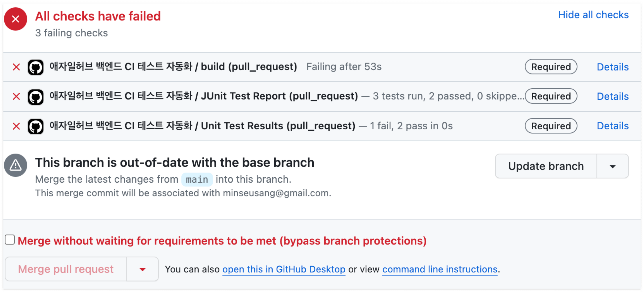Click the "Failing after 53s" status text
The width and height of the screenshot is (644, 292).
point(344,67)
